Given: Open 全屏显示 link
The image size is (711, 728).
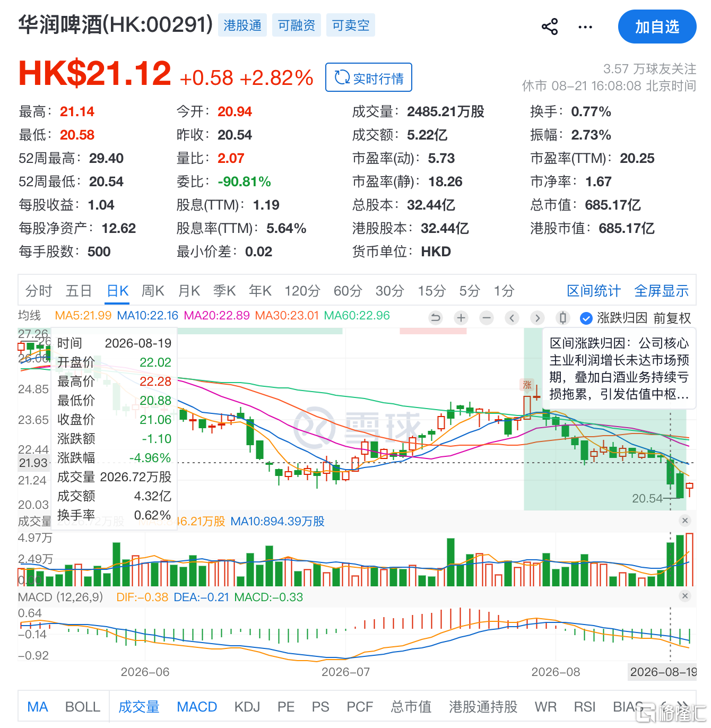Looking at the screenshot, I should [x=662, y=291].
